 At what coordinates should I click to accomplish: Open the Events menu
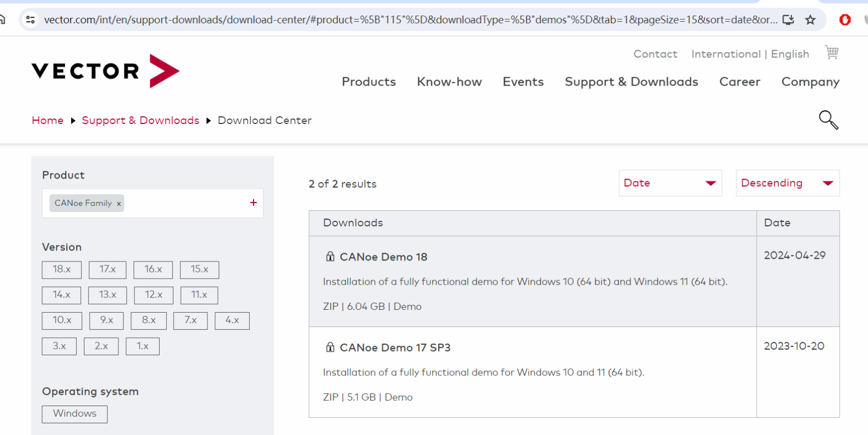click(x=523, y=82)
